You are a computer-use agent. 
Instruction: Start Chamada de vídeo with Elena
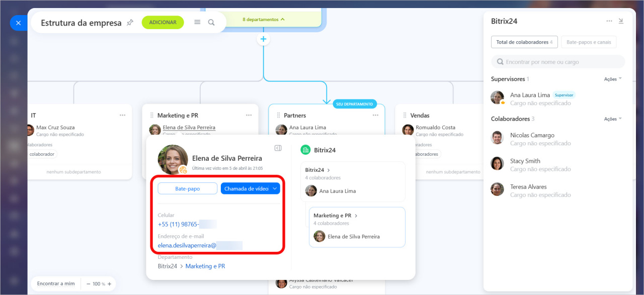point(246,188)
